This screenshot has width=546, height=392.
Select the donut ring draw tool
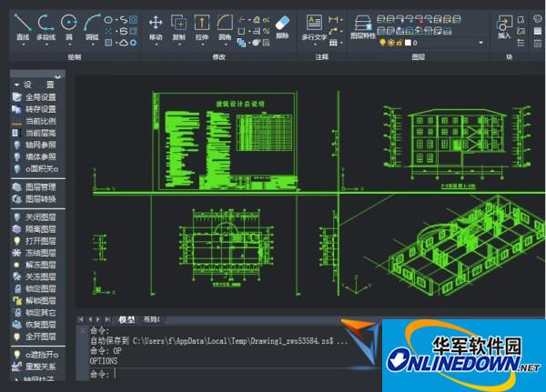coord(134,43)
